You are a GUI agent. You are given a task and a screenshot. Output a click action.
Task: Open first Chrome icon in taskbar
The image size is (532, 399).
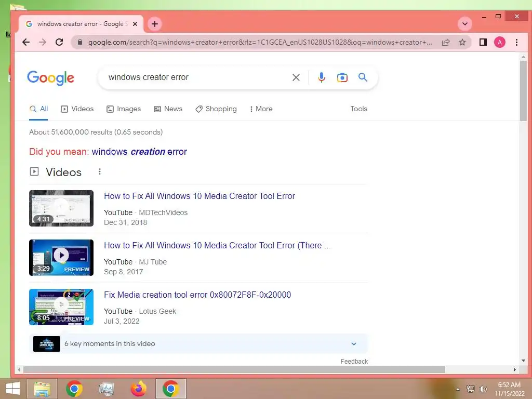click(x=74, y=389)
